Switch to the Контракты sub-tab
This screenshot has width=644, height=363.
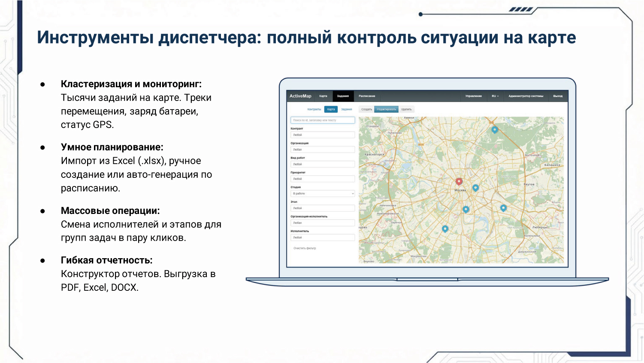[x=314, y=110]
